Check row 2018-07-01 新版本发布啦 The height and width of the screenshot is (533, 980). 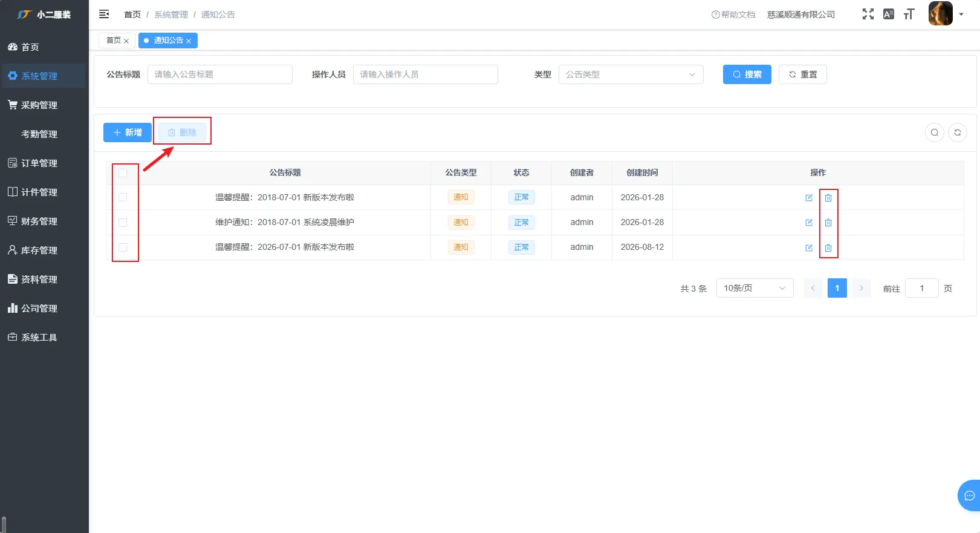coord(123,197)
